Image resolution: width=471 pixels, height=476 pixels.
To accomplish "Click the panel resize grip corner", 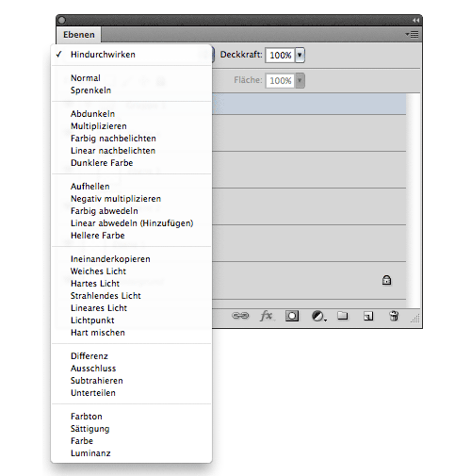I will [415, 319].
